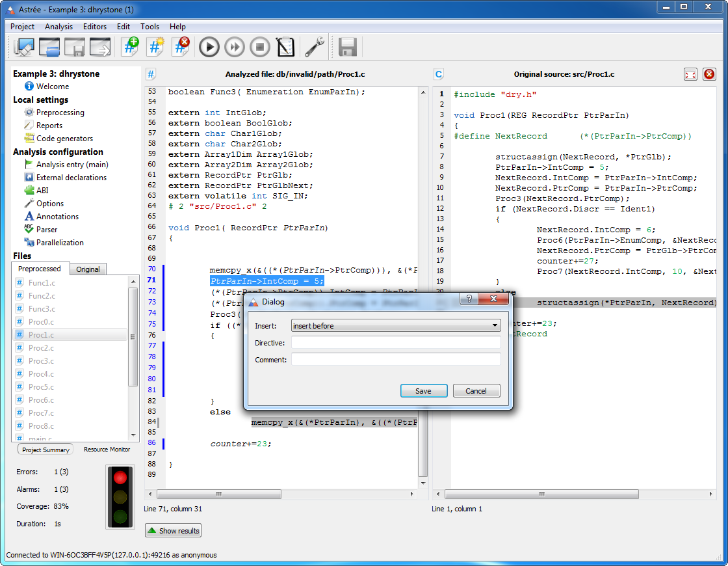
Task: Click the analyzed file horizontal scrollbar thumb
Action: pos(218,494)
